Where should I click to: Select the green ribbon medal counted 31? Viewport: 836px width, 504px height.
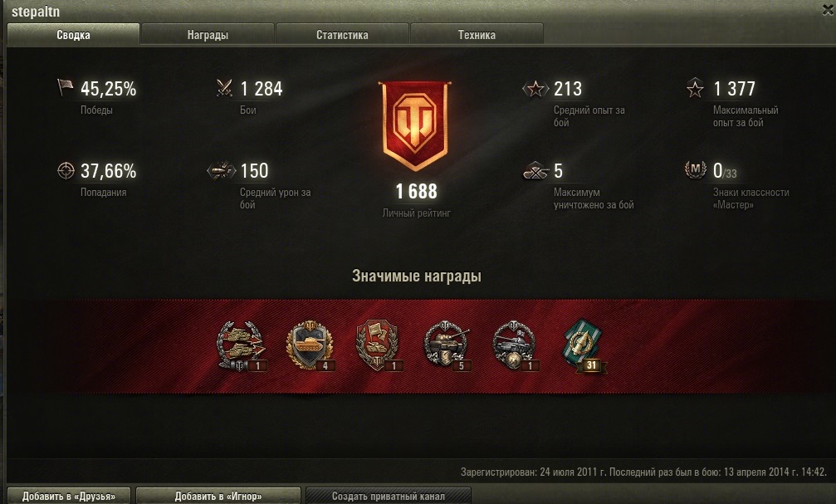(584, 345)
